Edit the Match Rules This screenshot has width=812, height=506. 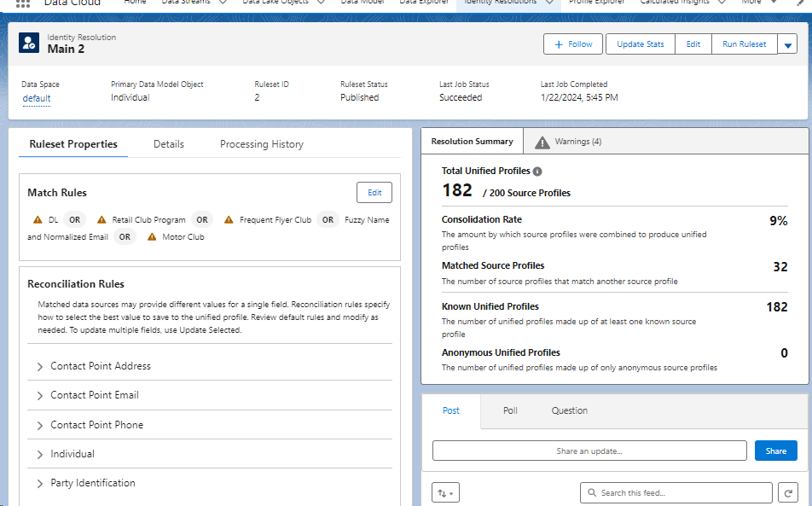374,193
